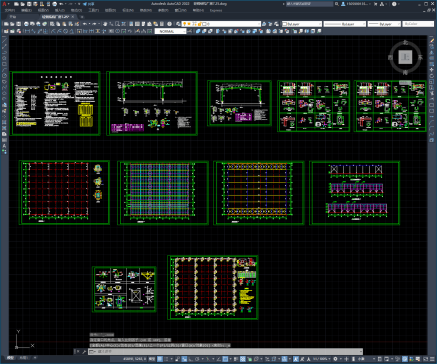
Task: Click the workspace switching gear in status bar
Action: [x=335, y=359]
